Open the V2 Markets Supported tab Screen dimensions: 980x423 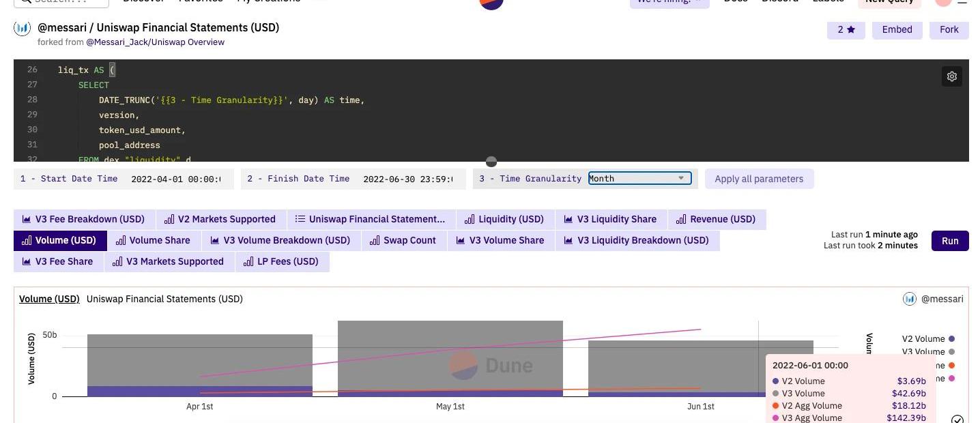tap(222, 219)
